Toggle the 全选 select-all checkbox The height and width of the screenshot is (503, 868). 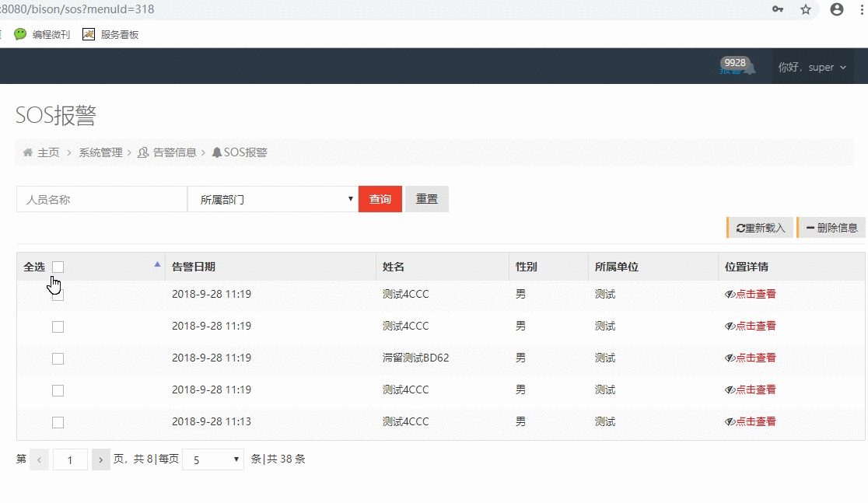[x=58, y=267]
